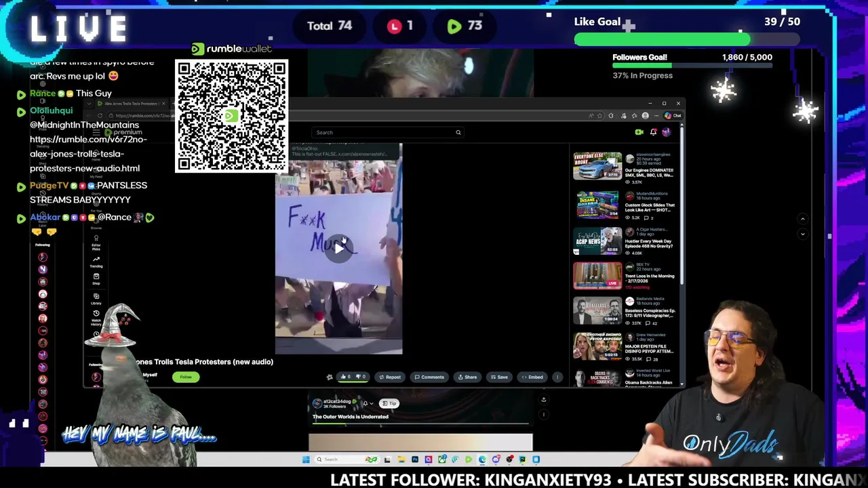This screenshot has height=488, width=868.
Task: Click the Embed button
Action: [x=532, y=377]
